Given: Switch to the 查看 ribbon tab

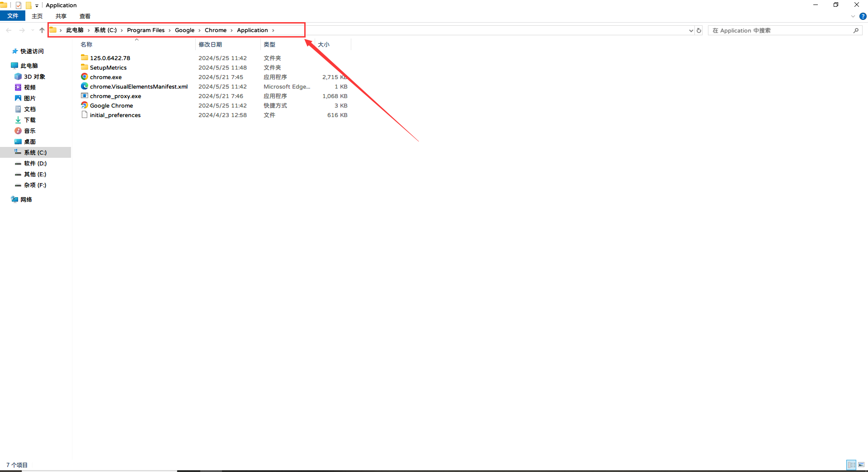Looking at the screenshot, I should 85,16.
